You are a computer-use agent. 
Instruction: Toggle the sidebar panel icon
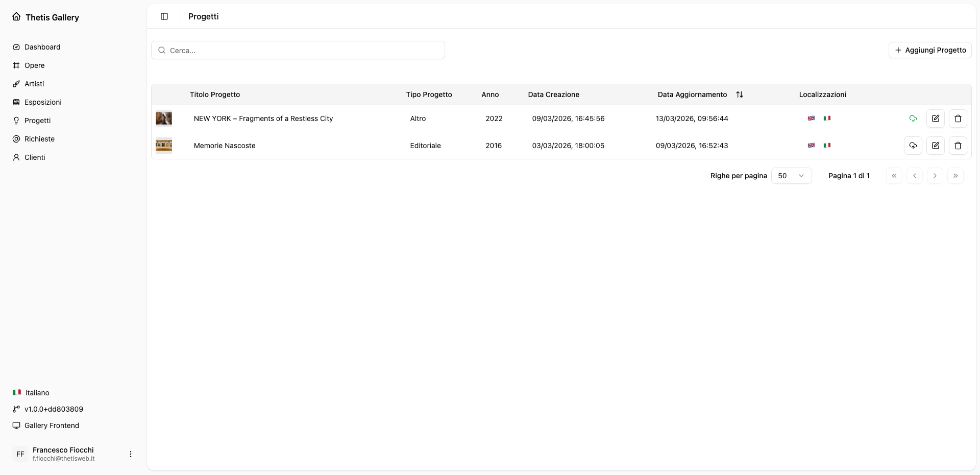(x=164, y=16)
